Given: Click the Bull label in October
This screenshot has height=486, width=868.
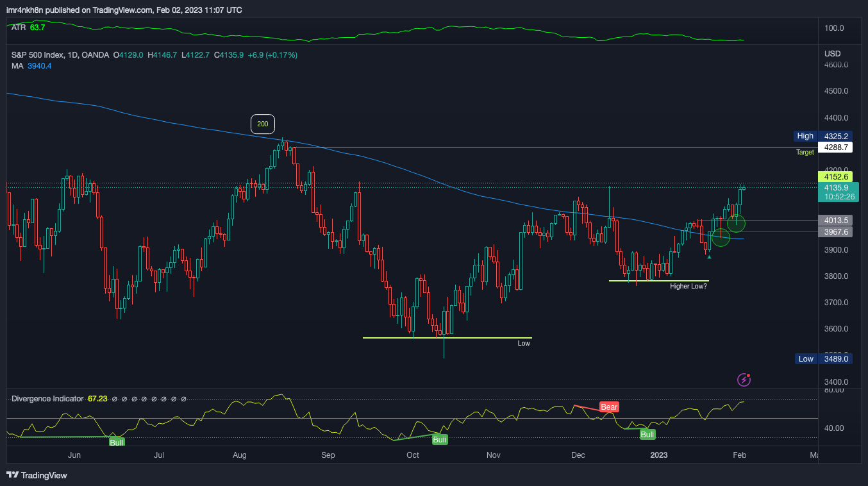Looking at the screenshot, I should [439, 439].
